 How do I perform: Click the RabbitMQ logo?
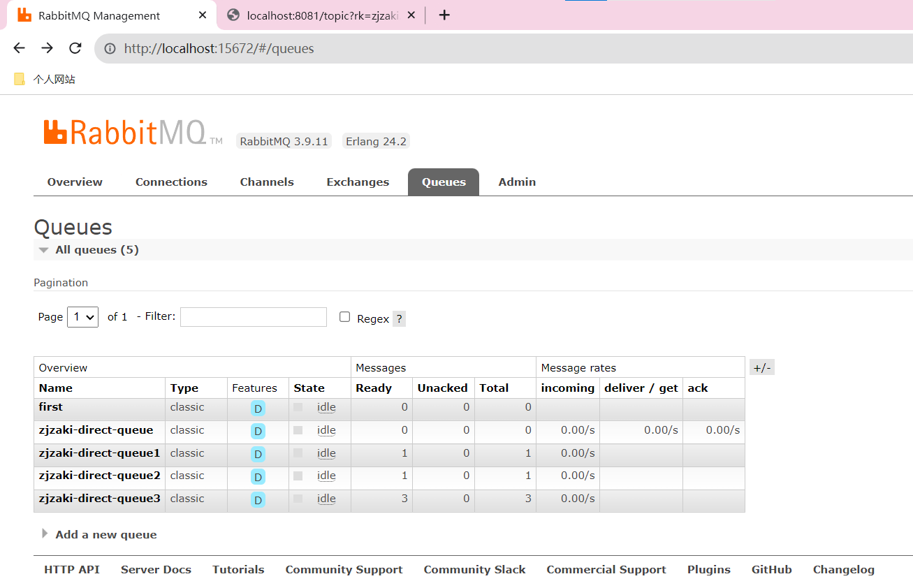(x=133, y=133)
